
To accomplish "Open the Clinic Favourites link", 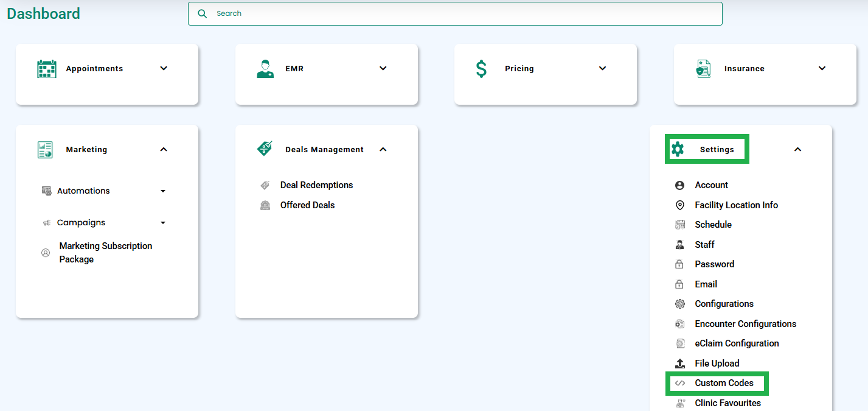I will click(728, 403).
